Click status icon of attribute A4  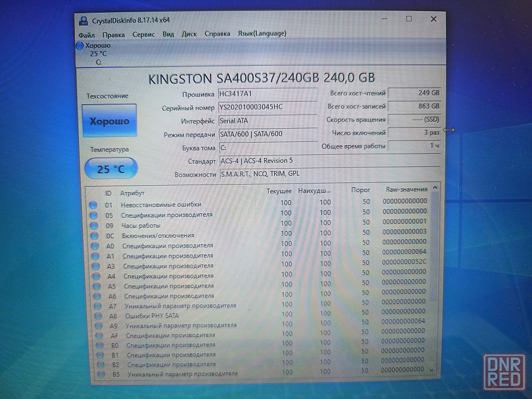[x=96, y=277]
